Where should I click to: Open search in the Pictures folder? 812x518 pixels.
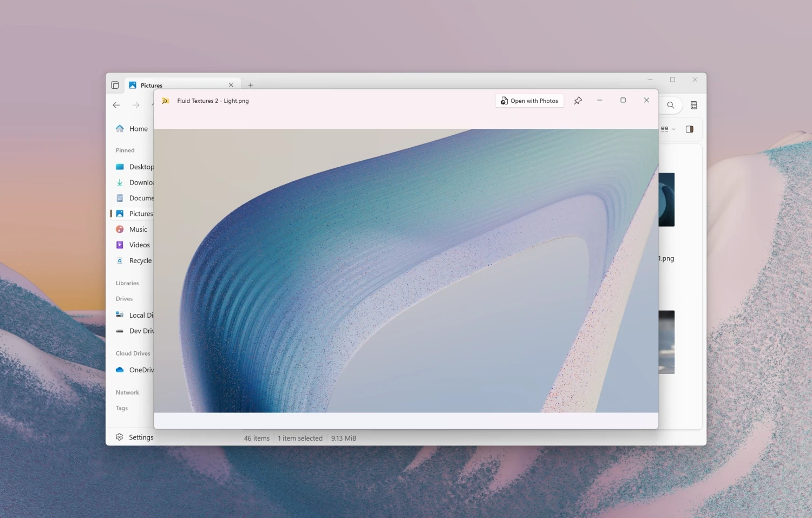tap(671, 105)
